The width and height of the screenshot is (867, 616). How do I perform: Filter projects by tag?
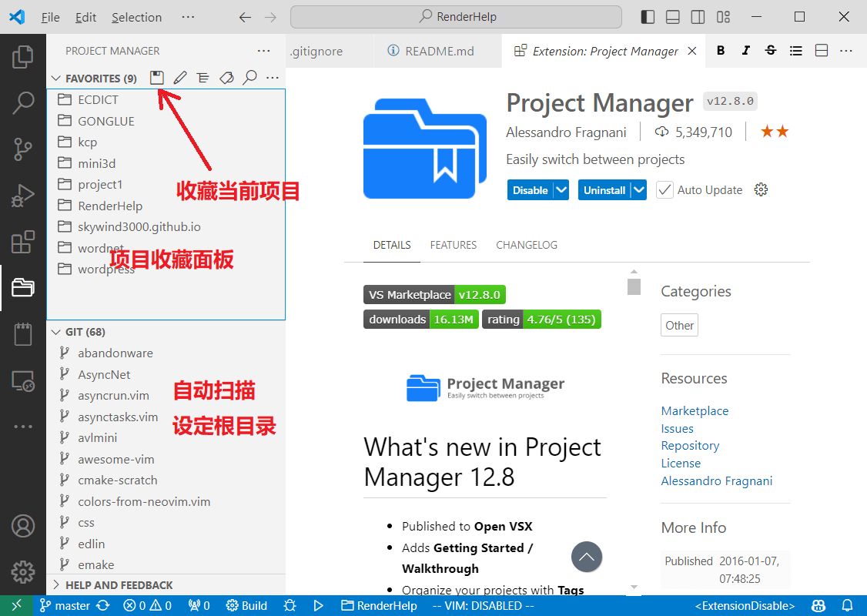tap(226, 78)
